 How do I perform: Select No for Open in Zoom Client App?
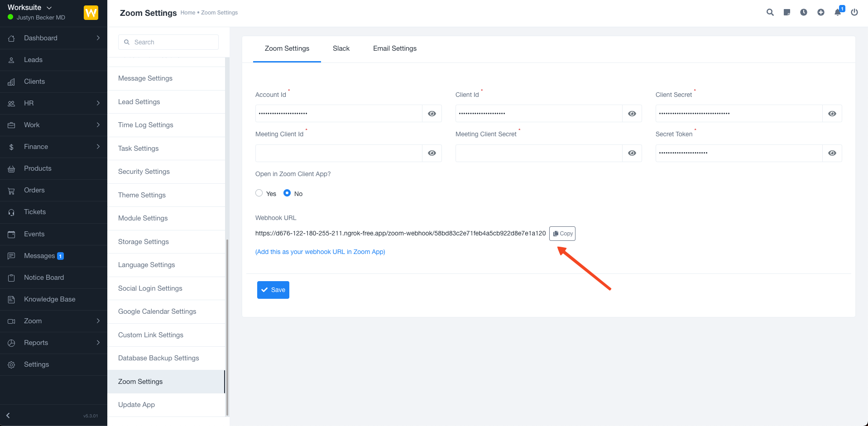click(287, 193)
